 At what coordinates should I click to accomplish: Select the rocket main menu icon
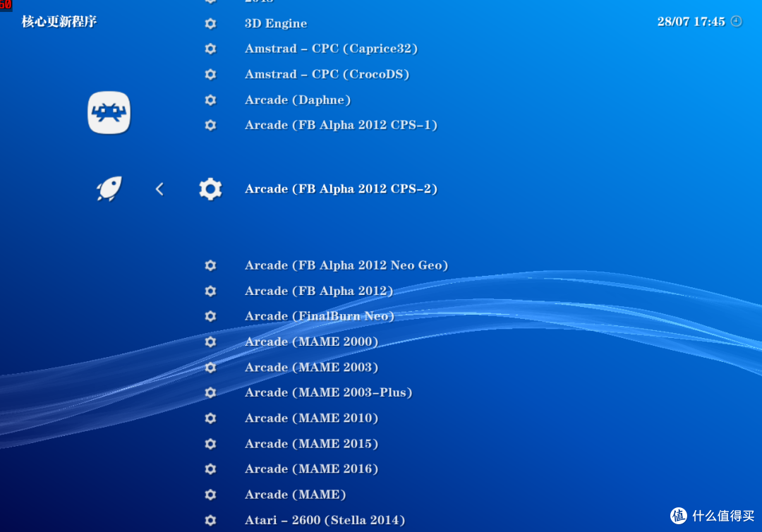[x=109, y=188]
